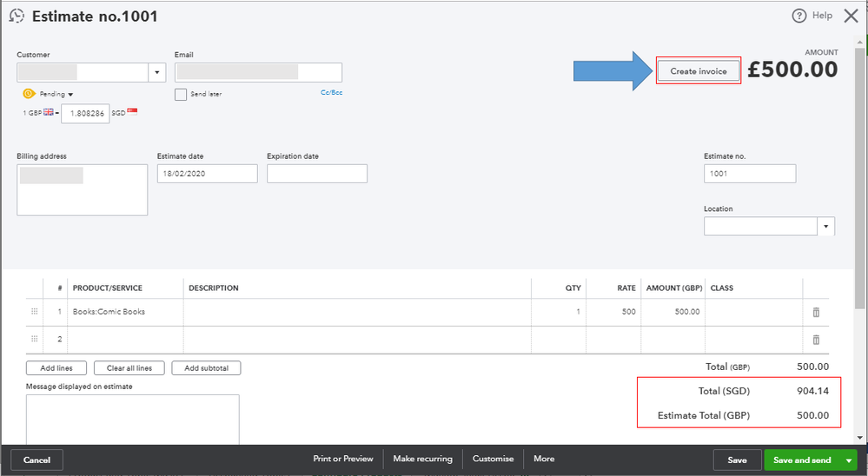Click the scrollbar down arrow

click(x=859, y=438)
